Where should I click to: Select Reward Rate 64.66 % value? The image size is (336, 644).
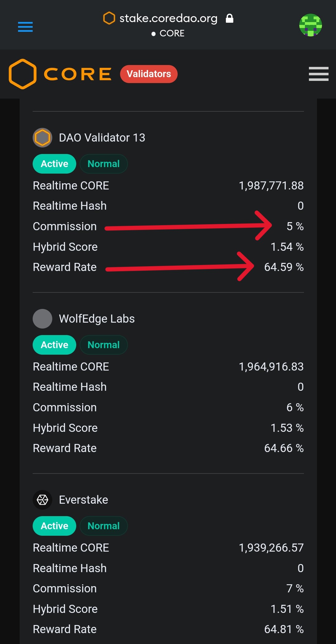284,448
